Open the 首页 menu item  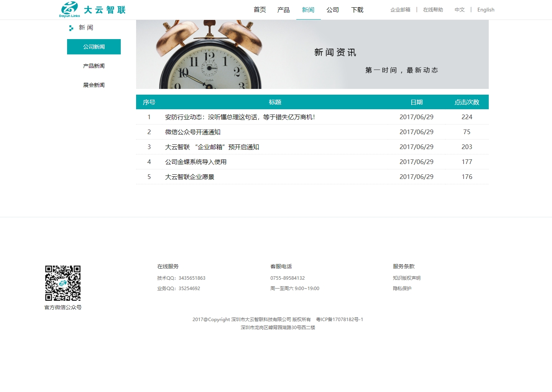(x=260, y=10)
